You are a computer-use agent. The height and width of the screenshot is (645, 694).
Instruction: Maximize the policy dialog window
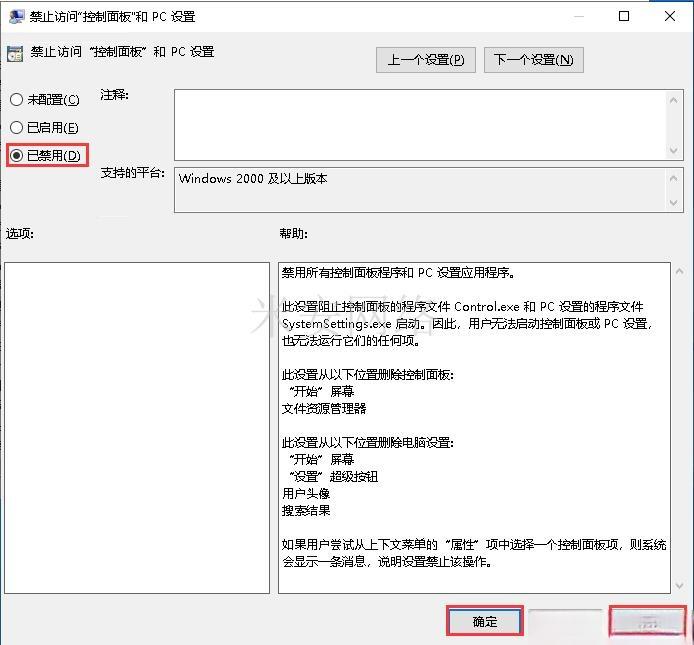624,16
